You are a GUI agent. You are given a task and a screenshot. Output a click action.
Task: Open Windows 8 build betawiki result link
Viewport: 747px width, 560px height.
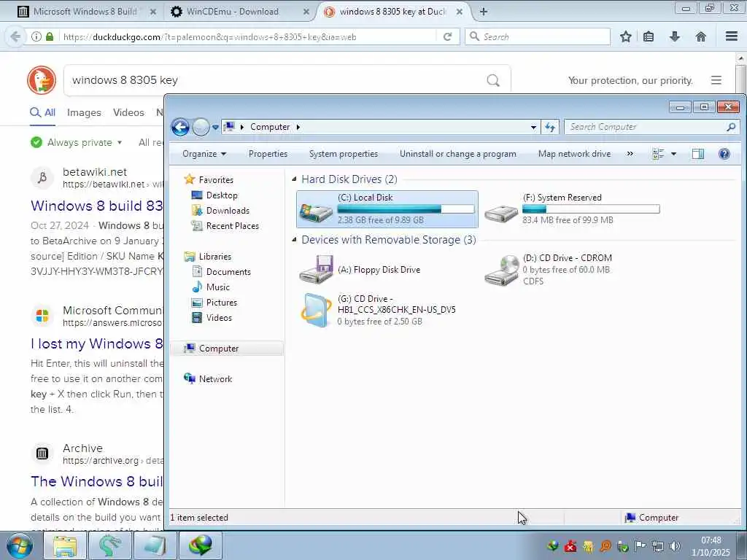pyautogui.click(x=97, y=206)
